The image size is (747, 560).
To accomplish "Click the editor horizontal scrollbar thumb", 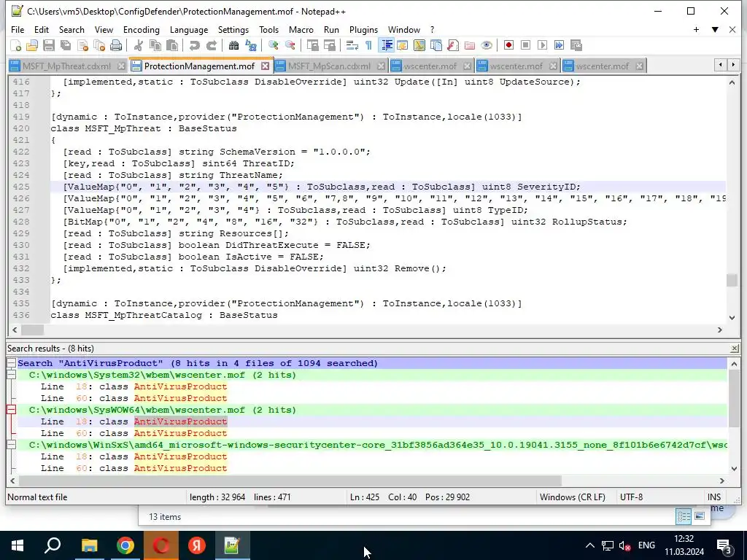I will [x=32, y=330].
